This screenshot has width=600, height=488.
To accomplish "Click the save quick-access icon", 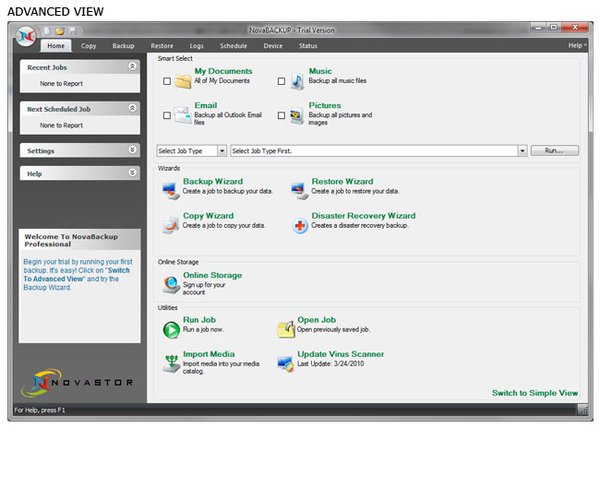I will point(73,31).
